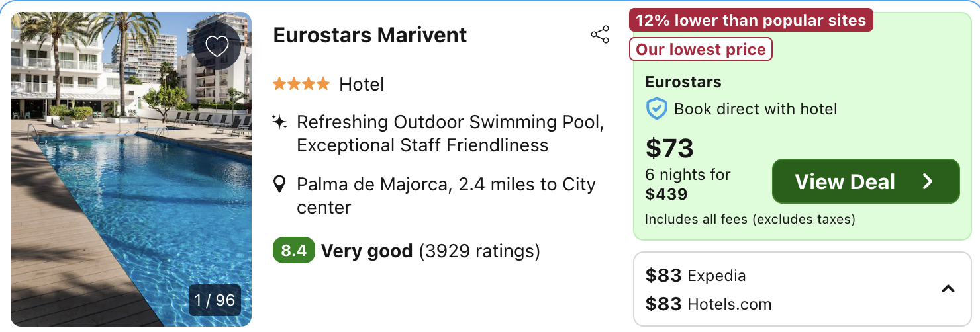This screenshot has width=980, height=332.
Task: Open the 3929 ratings reviews
Action: 479,251
